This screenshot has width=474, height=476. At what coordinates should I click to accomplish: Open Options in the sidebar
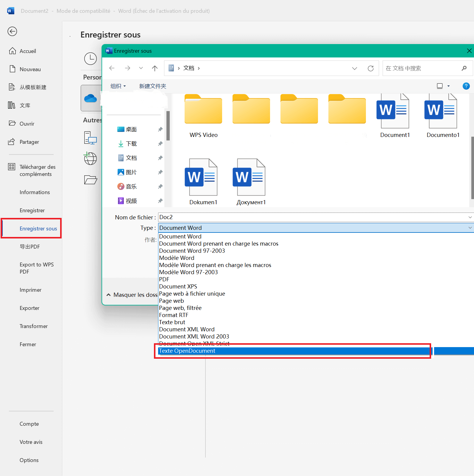pyautogui.click(x=29, y=460)
